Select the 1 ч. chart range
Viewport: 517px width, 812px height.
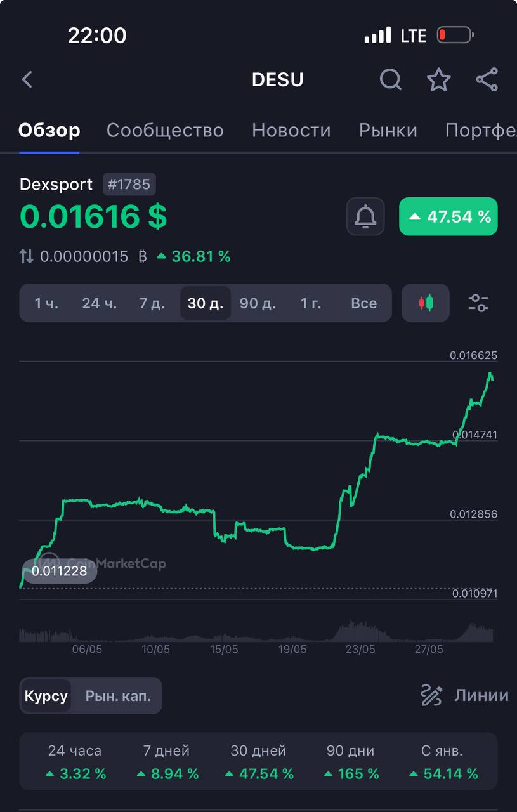(46, 303)
